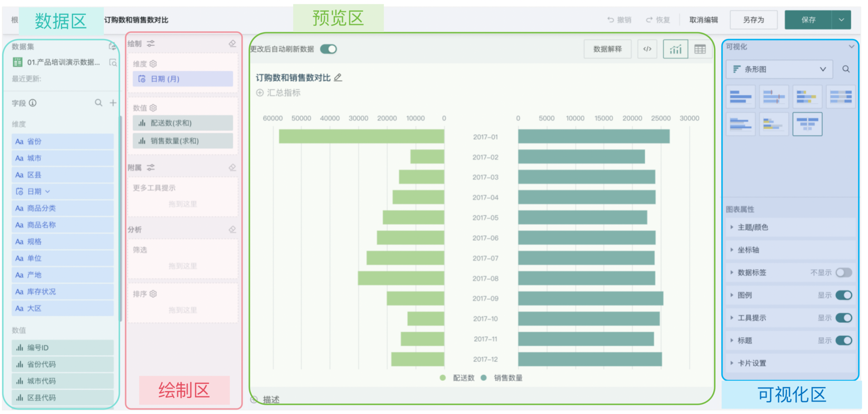Select 100% stacked bar chart thumbnail
The image size is (868, 414).
tap(841, 97)
